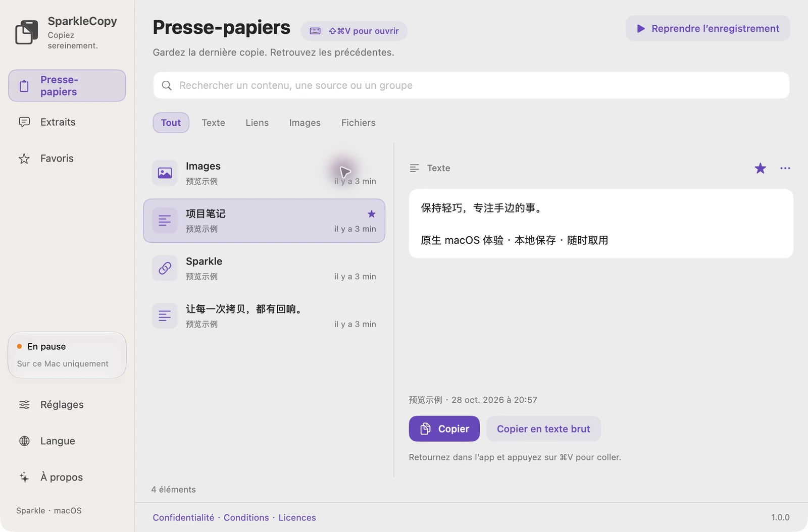This screenshot has height=532, width=808.
Task: Click the Favoris star icon in sidebar
Action: 24,158
